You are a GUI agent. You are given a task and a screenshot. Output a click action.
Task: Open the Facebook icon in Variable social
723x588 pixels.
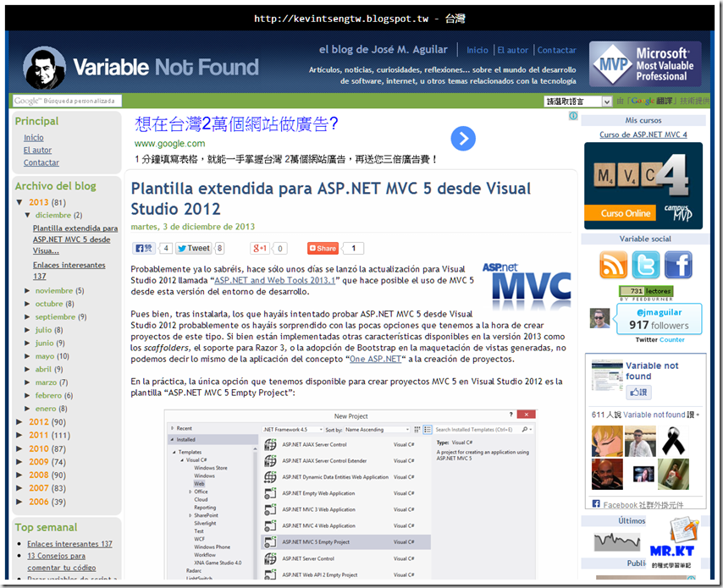coord(678,265)
